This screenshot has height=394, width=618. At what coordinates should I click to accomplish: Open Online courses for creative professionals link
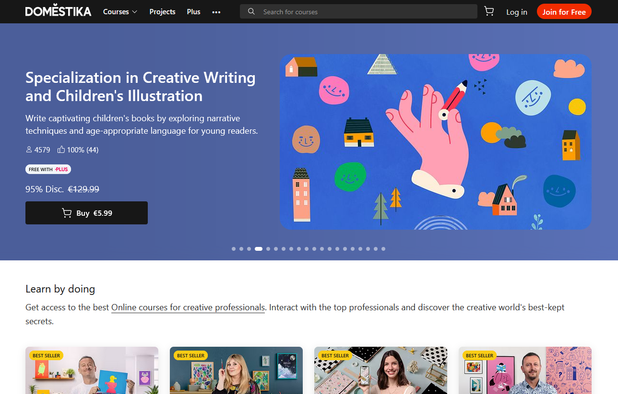pos(188,307)
